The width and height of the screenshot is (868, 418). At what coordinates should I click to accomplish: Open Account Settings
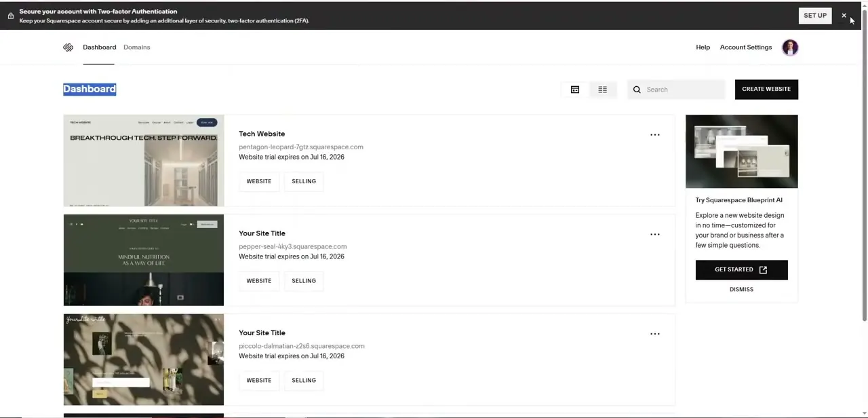click(x=746, y=47)
